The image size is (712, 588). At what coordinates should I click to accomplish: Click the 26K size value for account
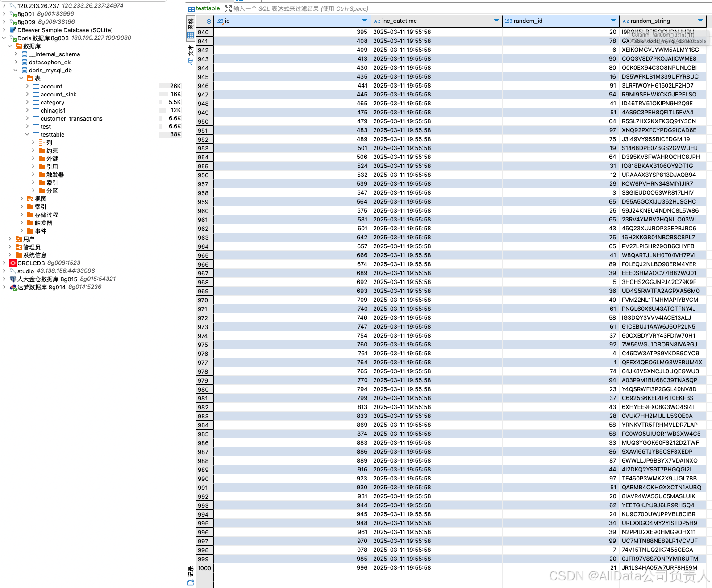(x=175, y=86)
